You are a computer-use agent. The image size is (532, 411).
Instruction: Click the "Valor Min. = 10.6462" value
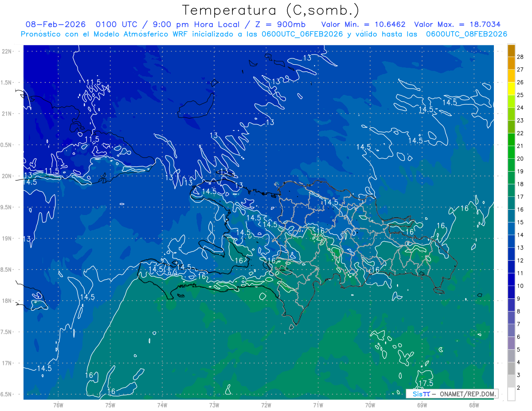[364, 24]
